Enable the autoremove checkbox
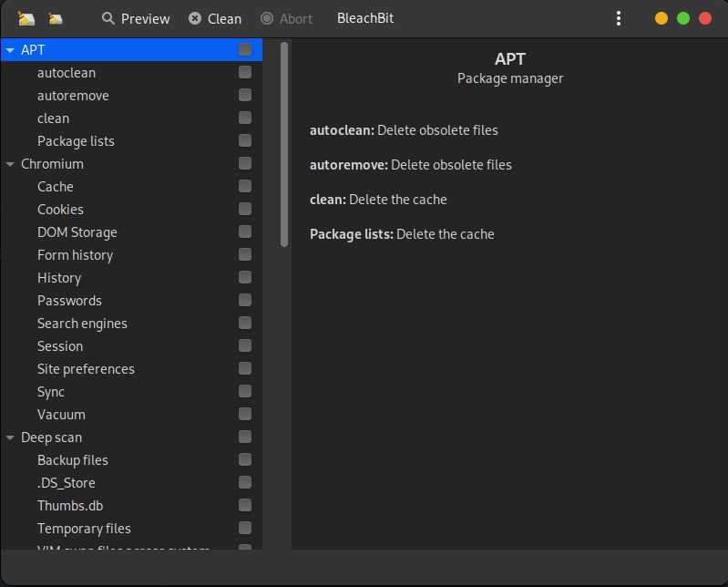This screenshot has height=587, width=728. pos(245,95)
